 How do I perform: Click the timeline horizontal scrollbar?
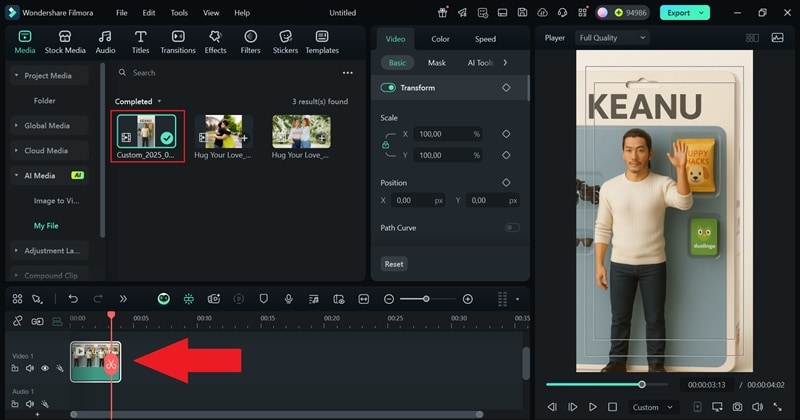[278, 414]
